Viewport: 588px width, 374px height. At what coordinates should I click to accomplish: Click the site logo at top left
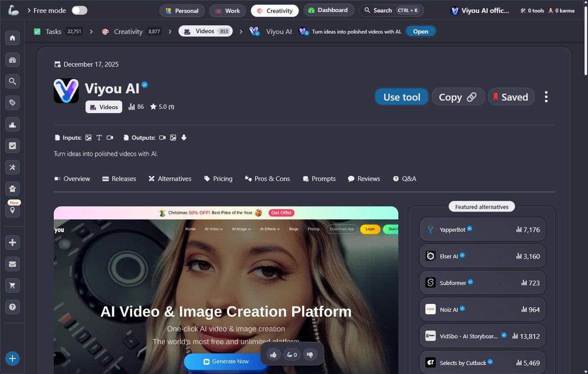point(14,10)
